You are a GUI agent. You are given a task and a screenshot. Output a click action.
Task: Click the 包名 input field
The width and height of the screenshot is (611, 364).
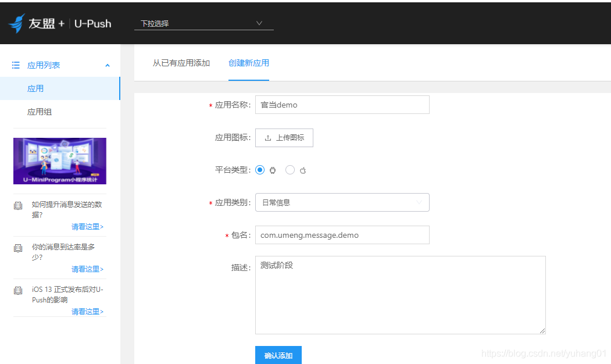[342, 235]
